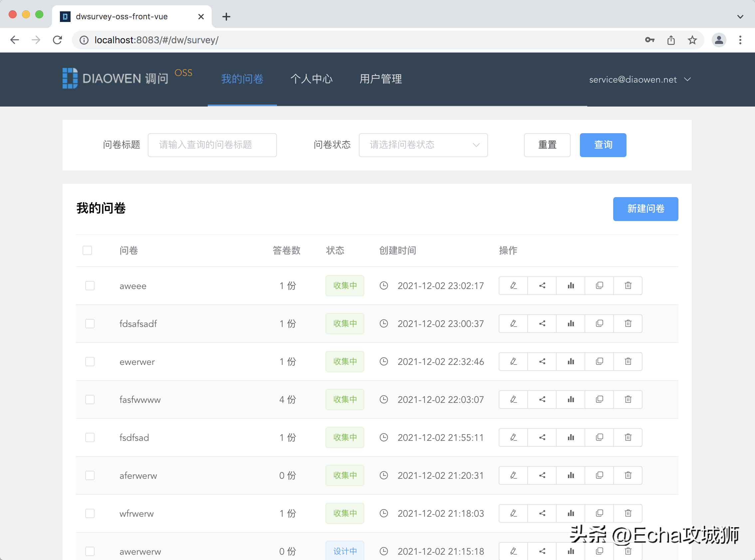The width and height of the screenshot is (755, 560).
Task: Open 用户管理 navigation tab
Action: coord(380,79)
